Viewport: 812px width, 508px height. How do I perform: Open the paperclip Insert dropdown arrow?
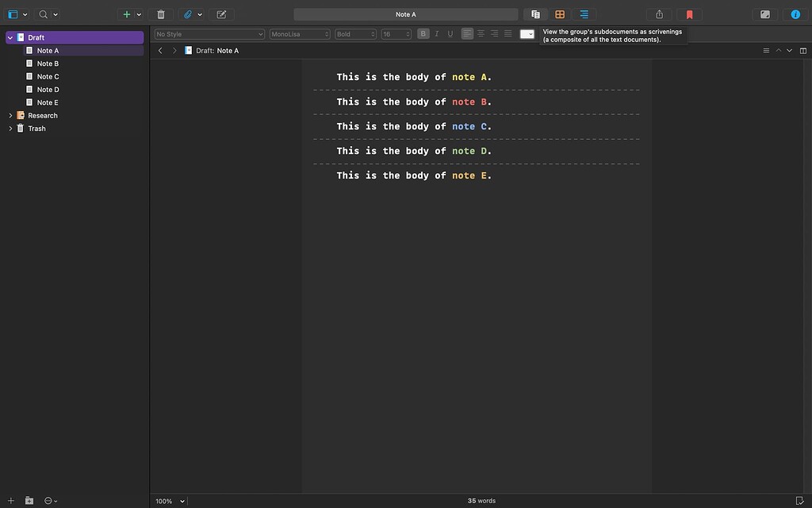[x=200, y=14]
